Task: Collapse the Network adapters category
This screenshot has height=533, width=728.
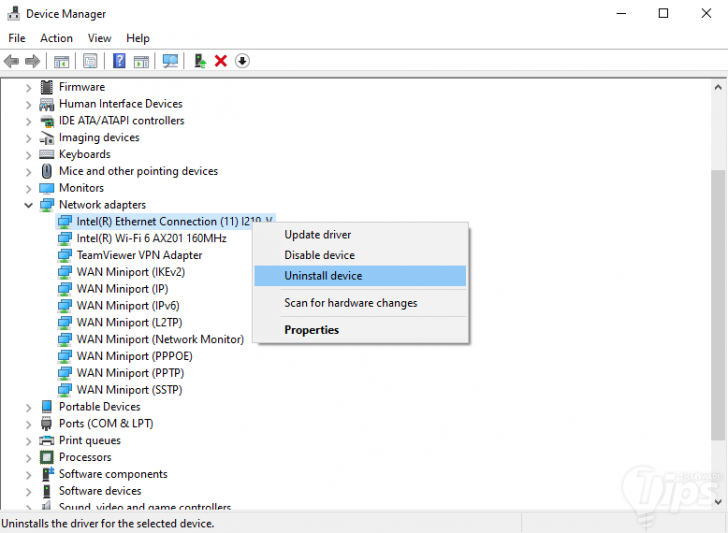Action: [x=28, y=205]
